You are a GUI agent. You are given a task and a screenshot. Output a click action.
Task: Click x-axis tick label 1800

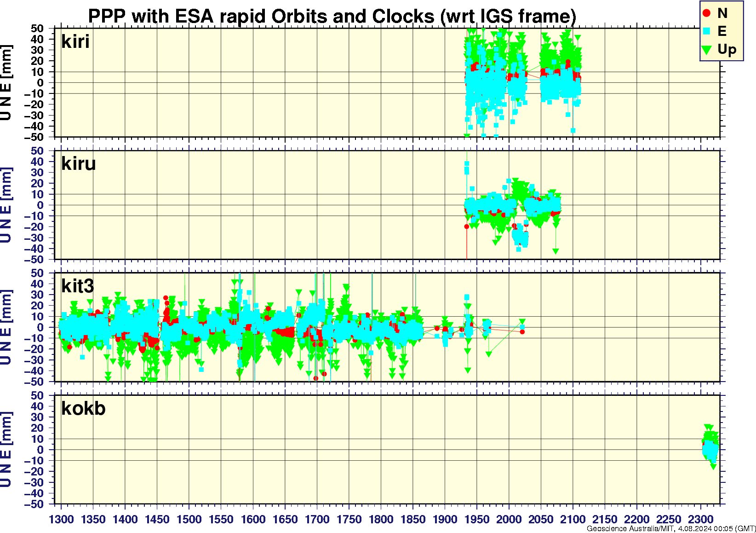(x=381, y=519)
